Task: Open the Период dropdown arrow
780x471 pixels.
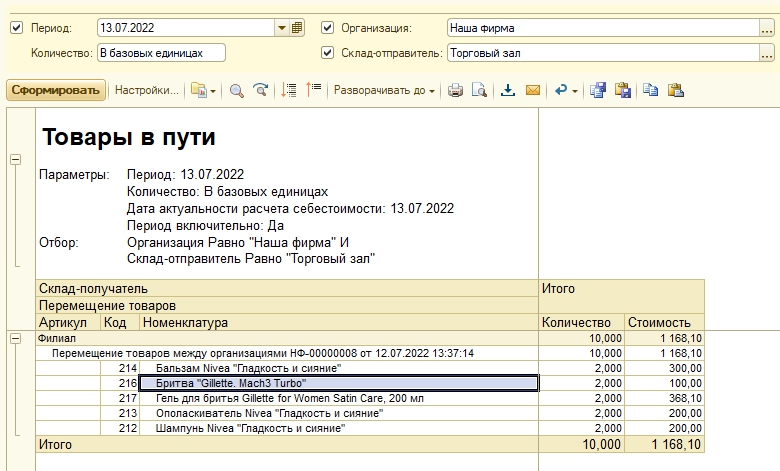Action: 282,28
